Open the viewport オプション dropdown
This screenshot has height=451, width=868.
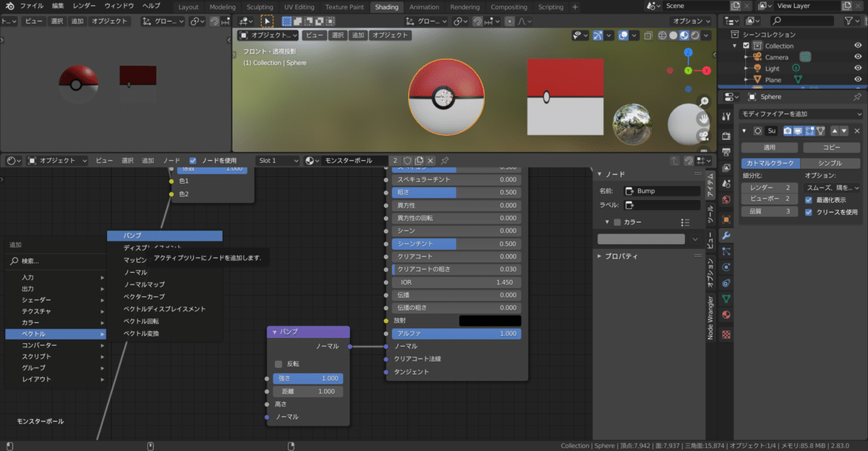(692, 21)
